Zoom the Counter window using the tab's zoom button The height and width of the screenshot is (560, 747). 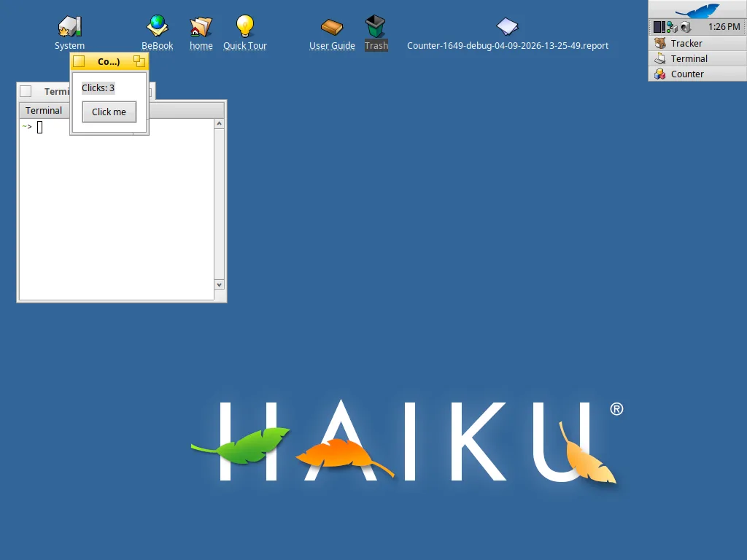[139, 61]
